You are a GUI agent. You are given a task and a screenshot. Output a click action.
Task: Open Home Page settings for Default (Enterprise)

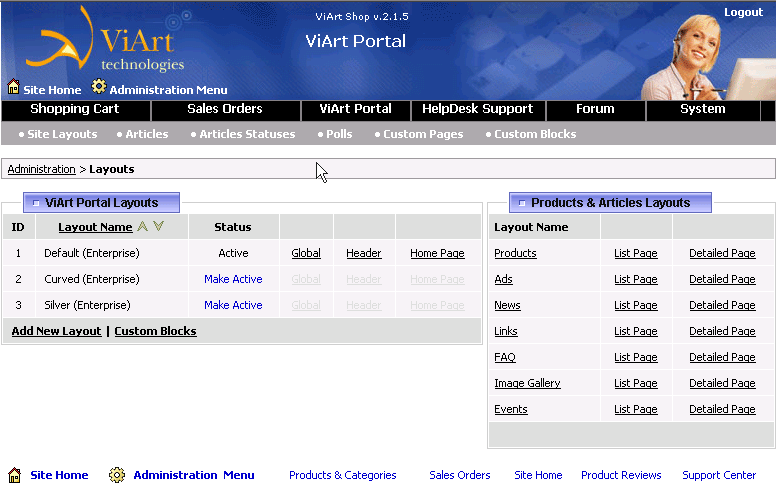point(437,253)
